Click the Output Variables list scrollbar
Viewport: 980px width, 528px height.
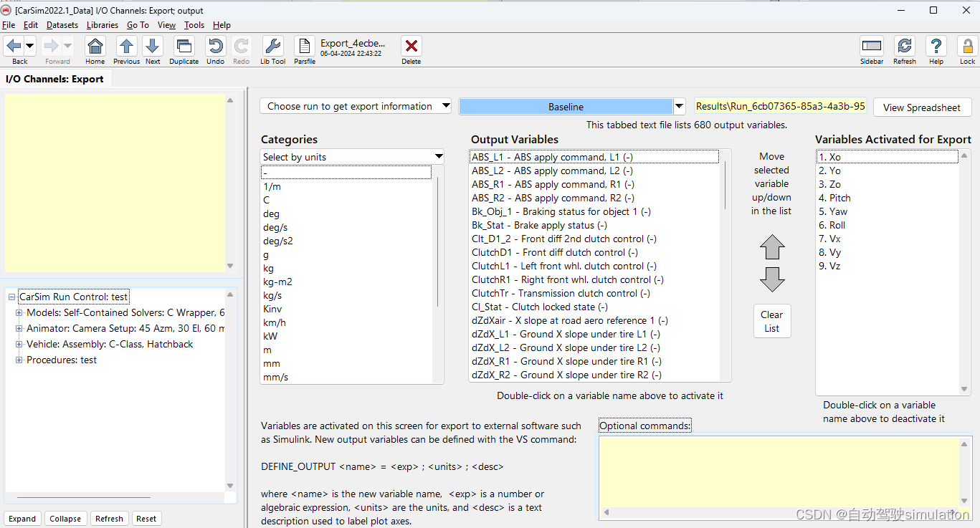coord(726,185)
